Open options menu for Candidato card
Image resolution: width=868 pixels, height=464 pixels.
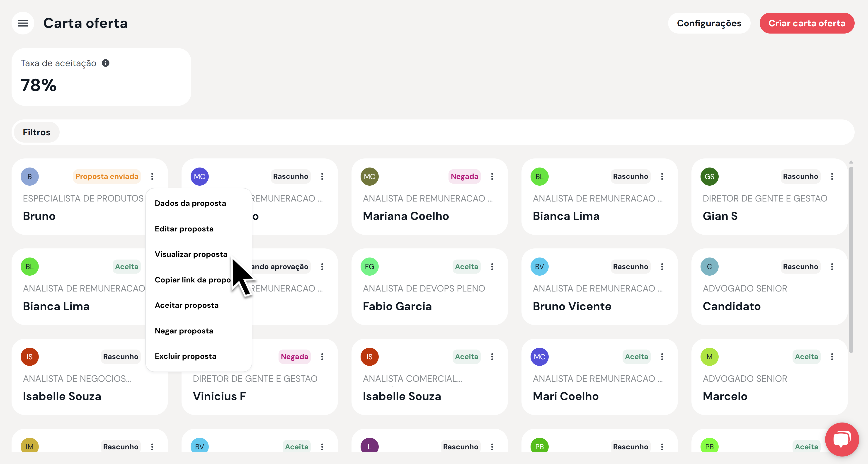[832, 267]
